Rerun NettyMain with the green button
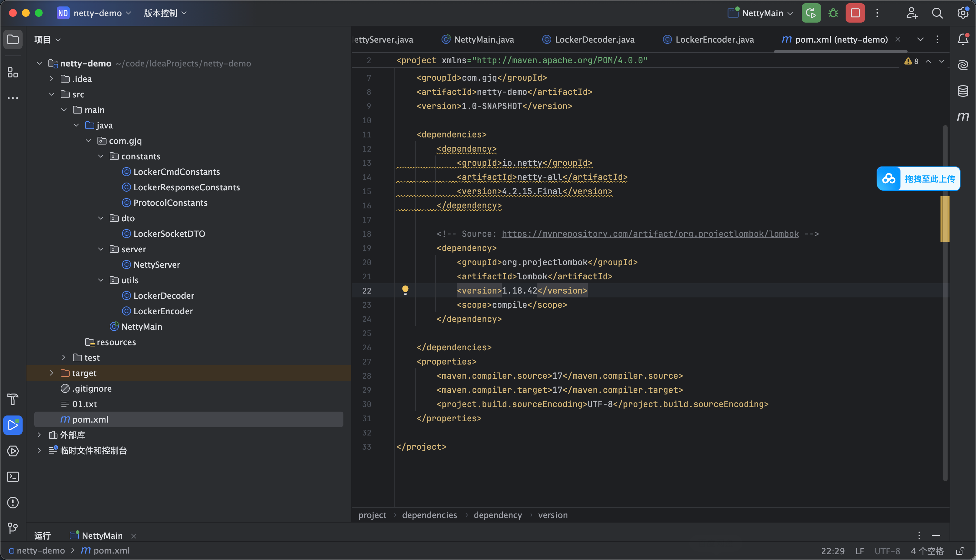This screenshot has height=560, width=976. pos(811,13)
